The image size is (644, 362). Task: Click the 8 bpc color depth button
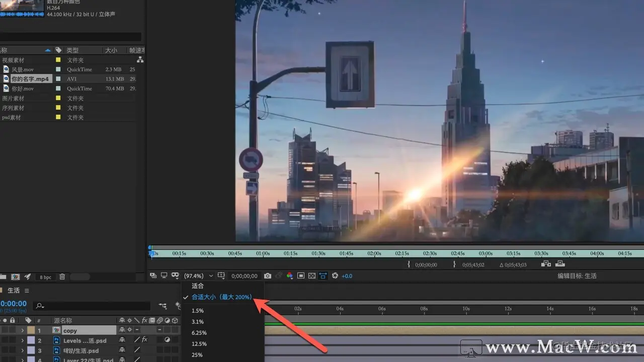45,277
